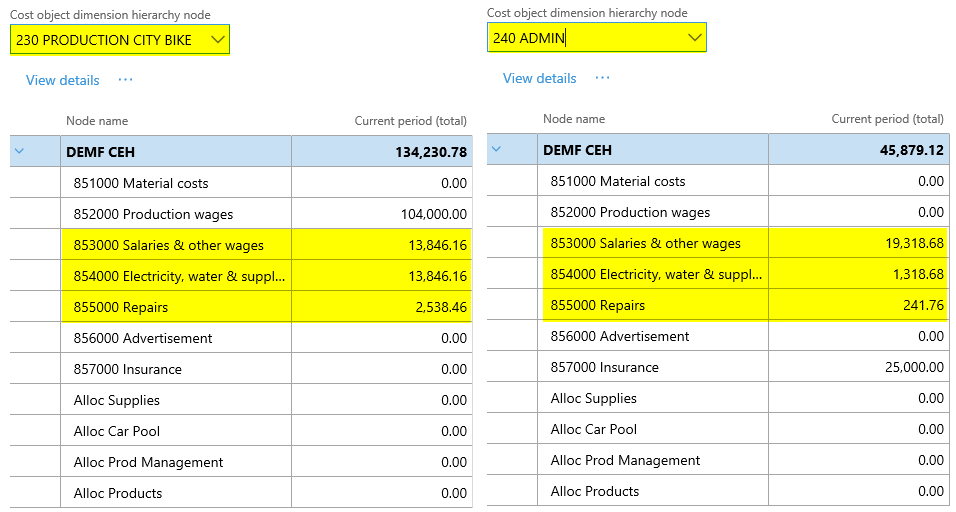Click View details link in left panel

pos(63,80)
